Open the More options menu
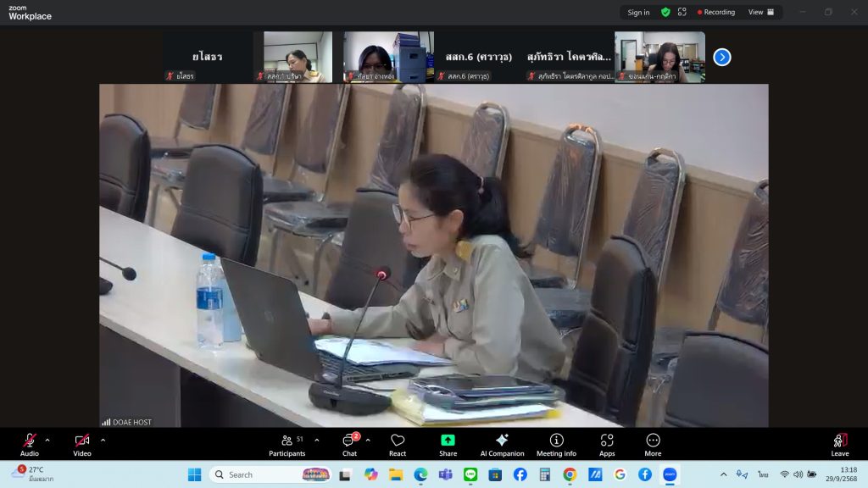The width and height of the screenshot is (868, 488). coord(653,444)
